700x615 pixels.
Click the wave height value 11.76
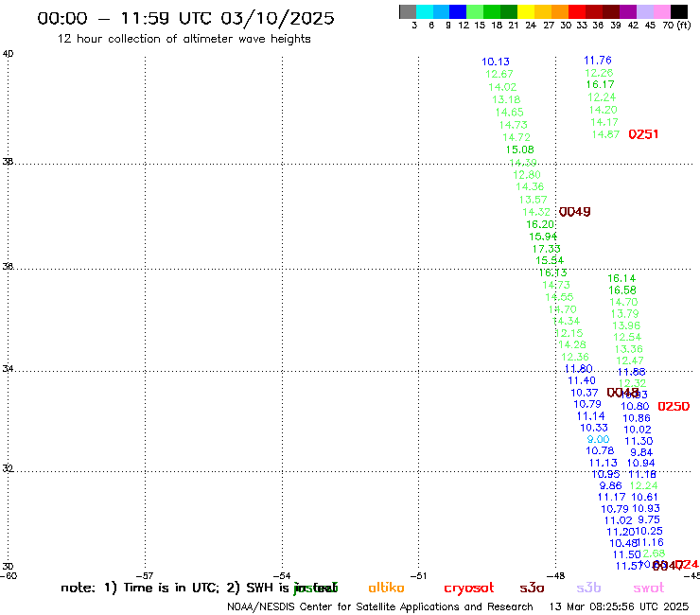point(597,61)
